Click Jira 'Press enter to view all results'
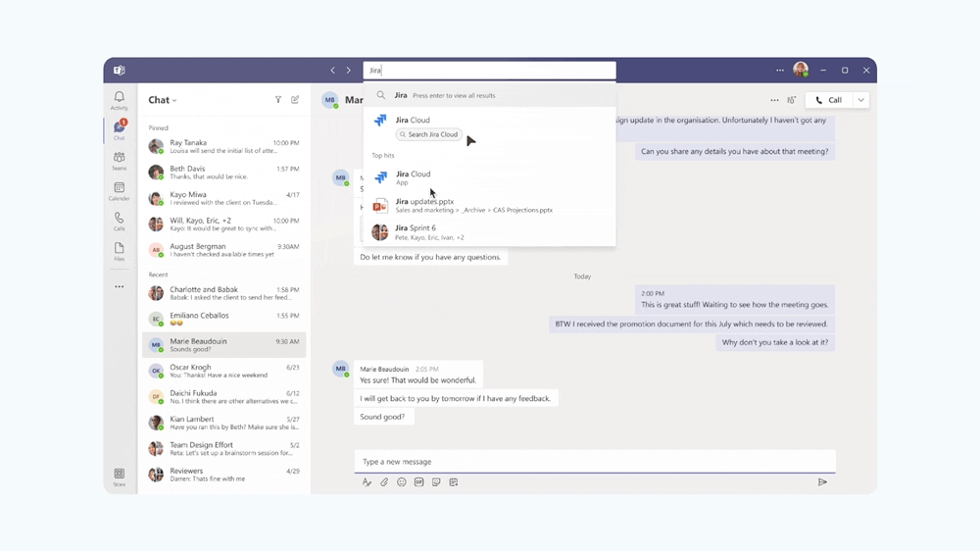This screenshot has height=551, width=980. click(x=489, y=95)
